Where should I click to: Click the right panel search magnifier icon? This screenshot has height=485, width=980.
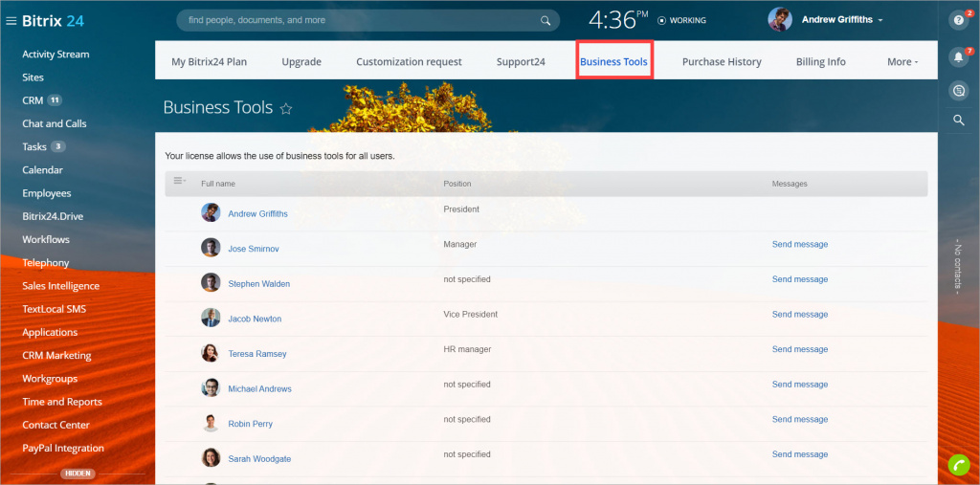click(959, 121)
